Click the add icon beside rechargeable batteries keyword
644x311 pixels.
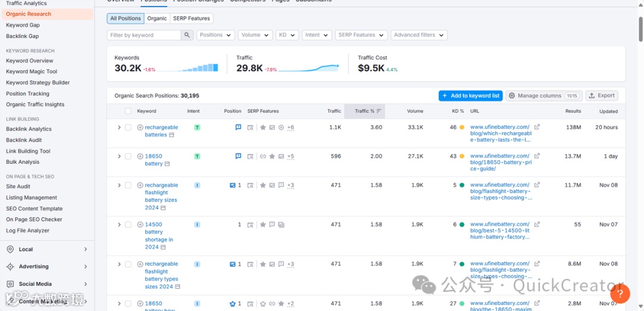point(140,127)
